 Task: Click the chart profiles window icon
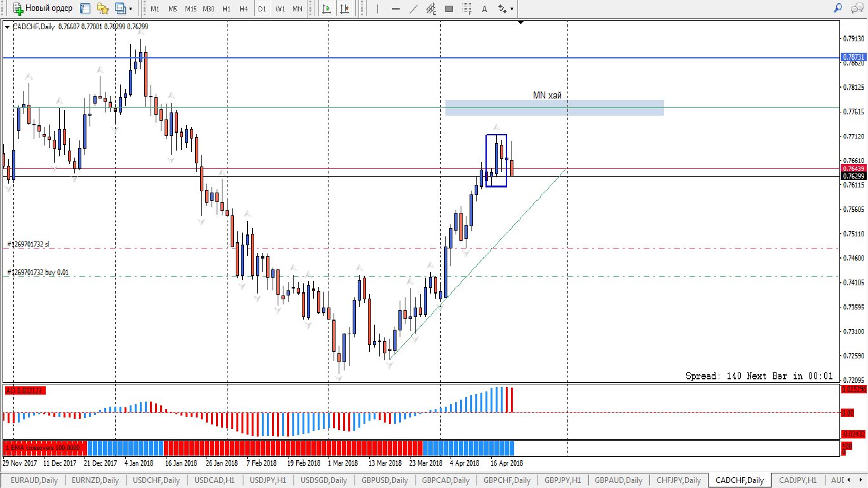(120, 9)
